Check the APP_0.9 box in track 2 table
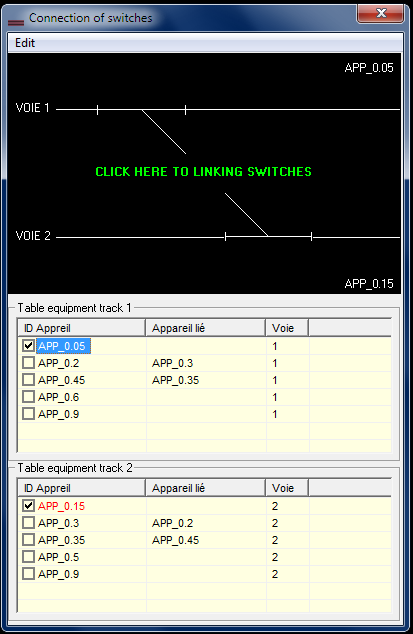This screenshot has width=413, height=634. [28, 574]
